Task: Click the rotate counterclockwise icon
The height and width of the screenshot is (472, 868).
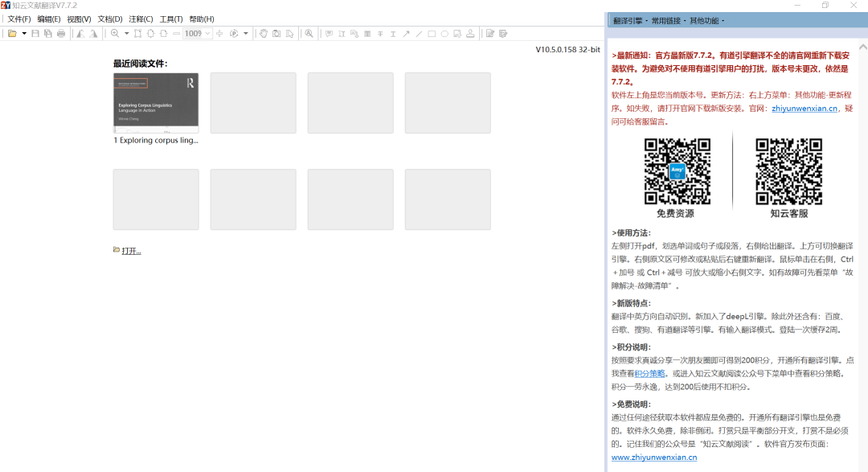Action: (80, 34)
